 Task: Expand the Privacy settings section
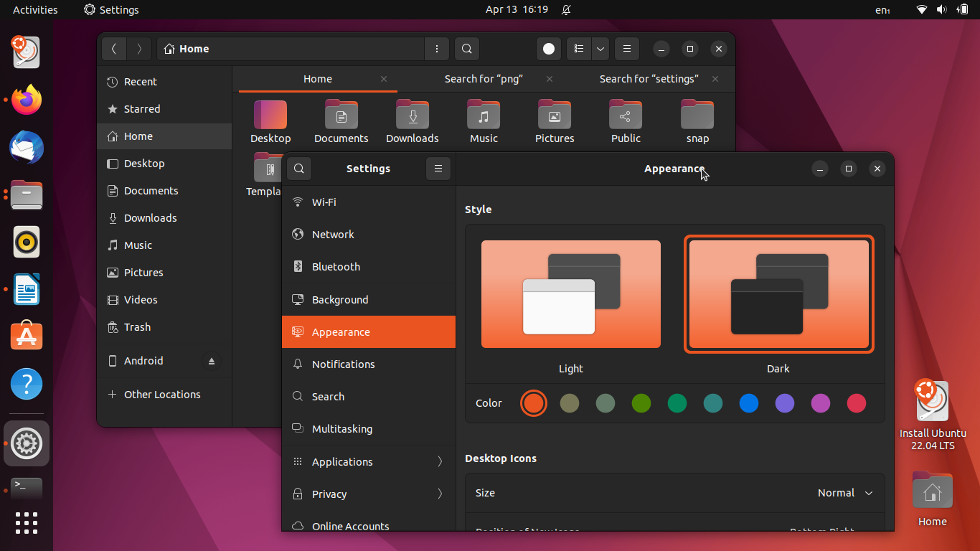[369, 494]
